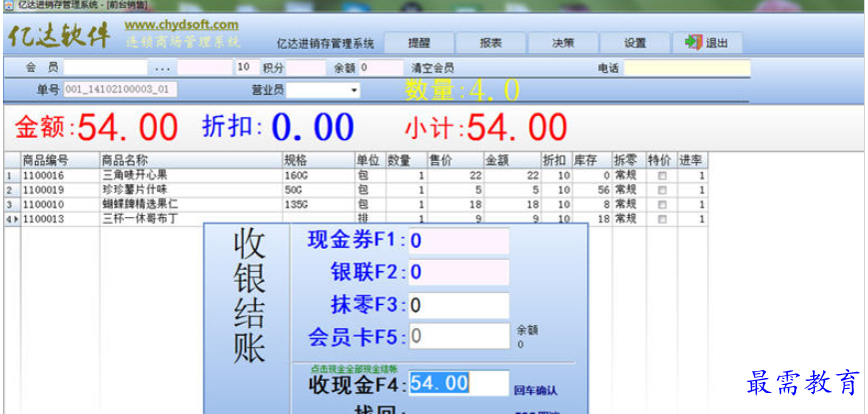This screenshot has height=414, width=868.
Task: Focus the 会员 input field
Action: 106,68
